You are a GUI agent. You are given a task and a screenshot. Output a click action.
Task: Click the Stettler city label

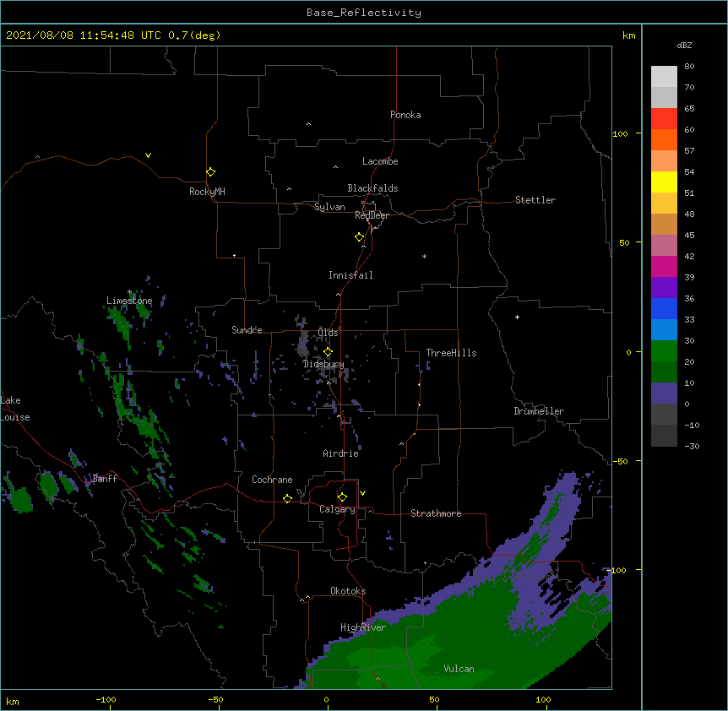(535, 200)
